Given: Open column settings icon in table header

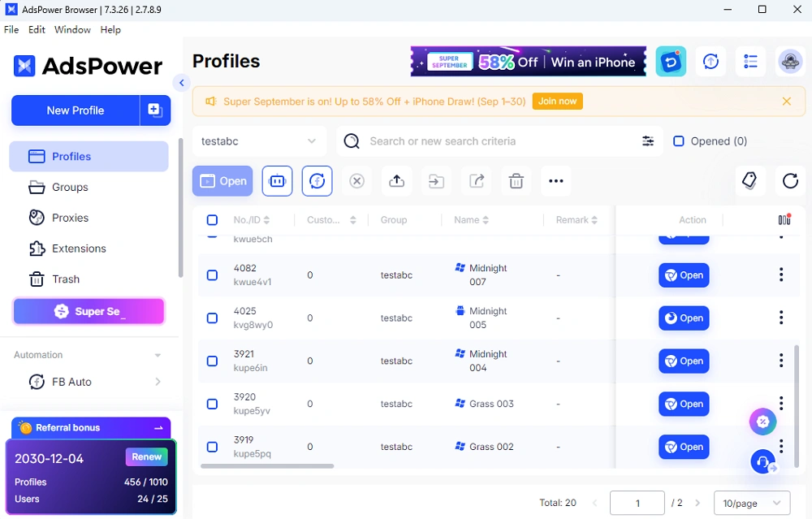Looking at the screenshot, I should click(x=784, y=219).
